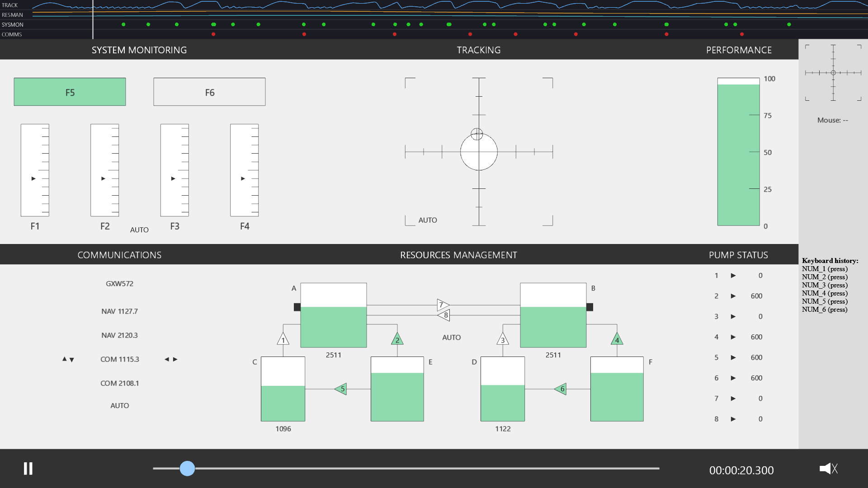Click pump 3 triangle below tank B
The width and height of the screenshot is (868, 488).
pos(503,339)
